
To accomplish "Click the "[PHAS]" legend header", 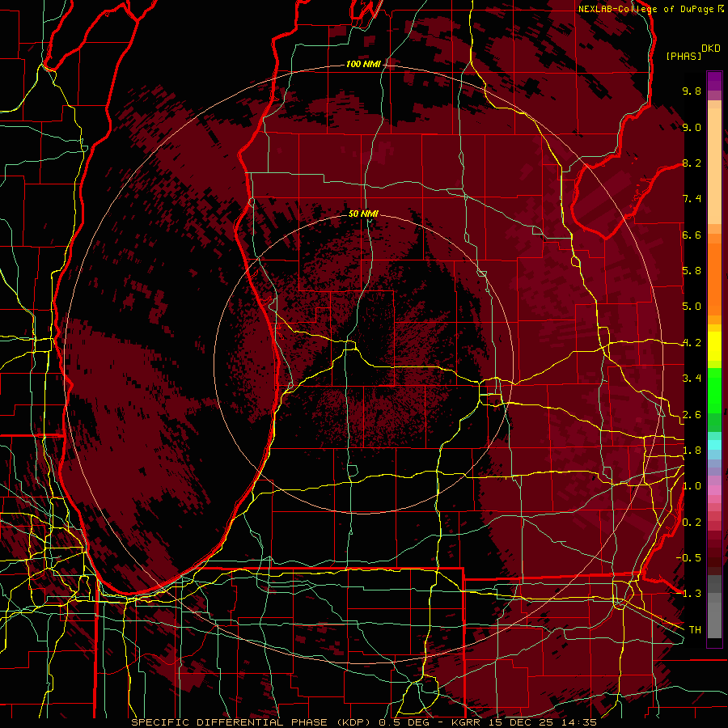I will [684, 56].
